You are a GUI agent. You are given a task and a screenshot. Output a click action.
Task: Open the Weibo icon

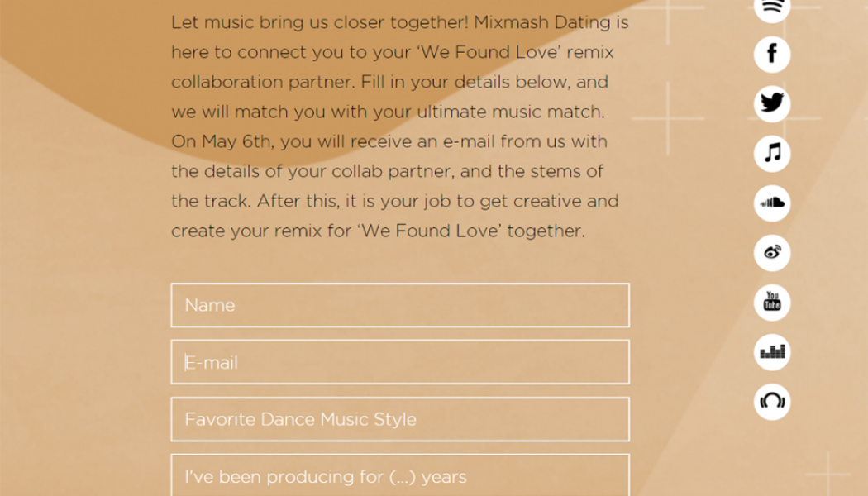coord(771,253)
